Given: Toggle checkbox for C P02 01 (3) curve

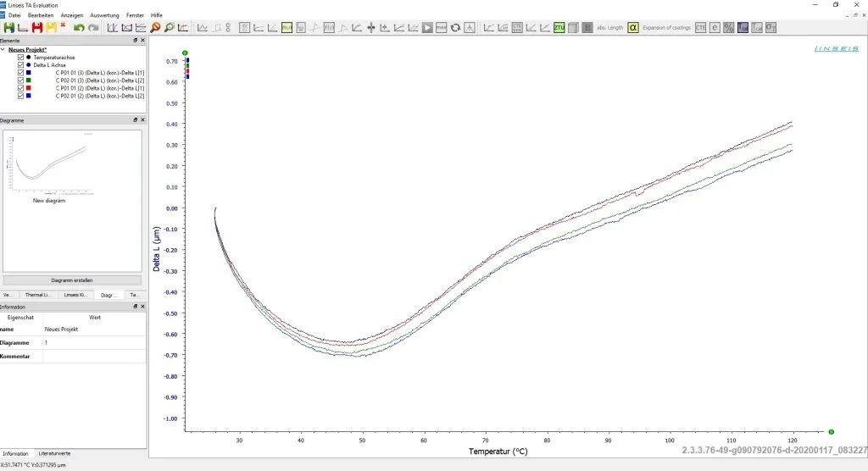Looking at the screenshot, I should coord(20,80).
